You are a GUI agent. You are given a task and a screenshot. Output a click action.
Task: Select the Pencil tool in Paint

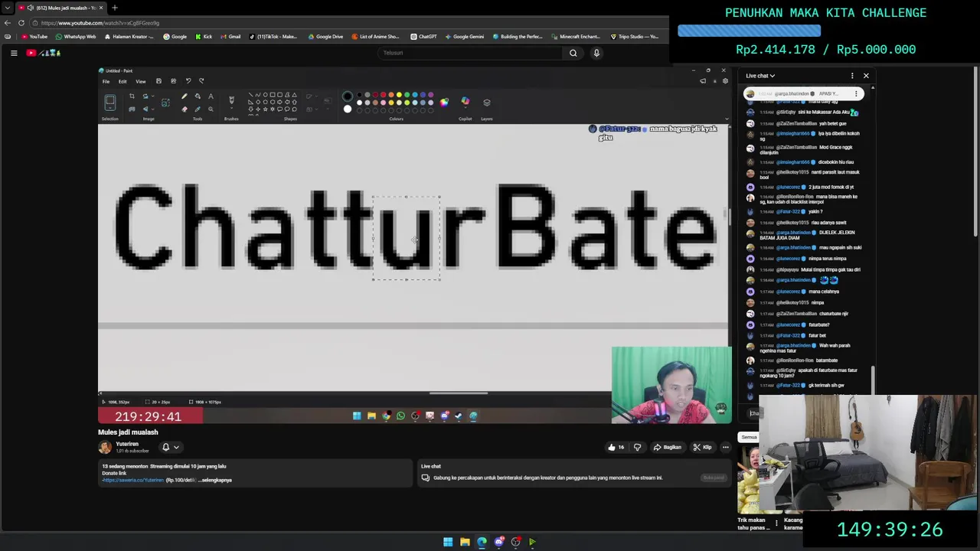[185, 96]
